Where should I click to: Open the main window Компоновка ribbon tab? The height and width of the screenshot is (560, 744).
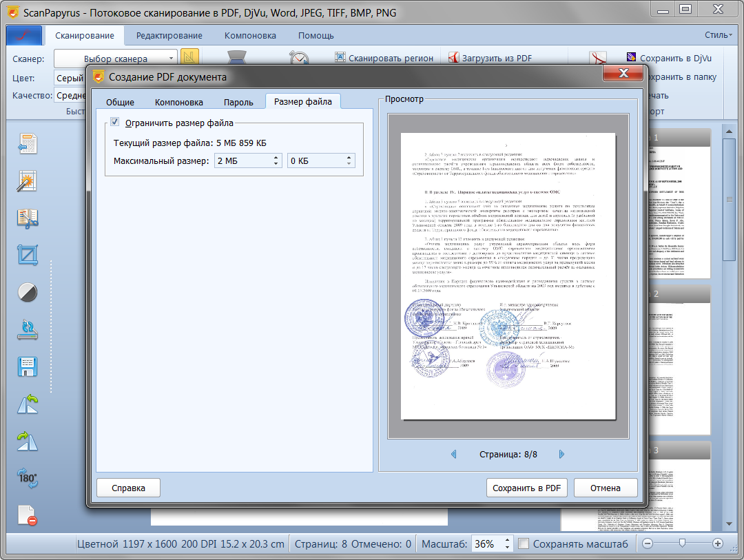click(250, 36)
